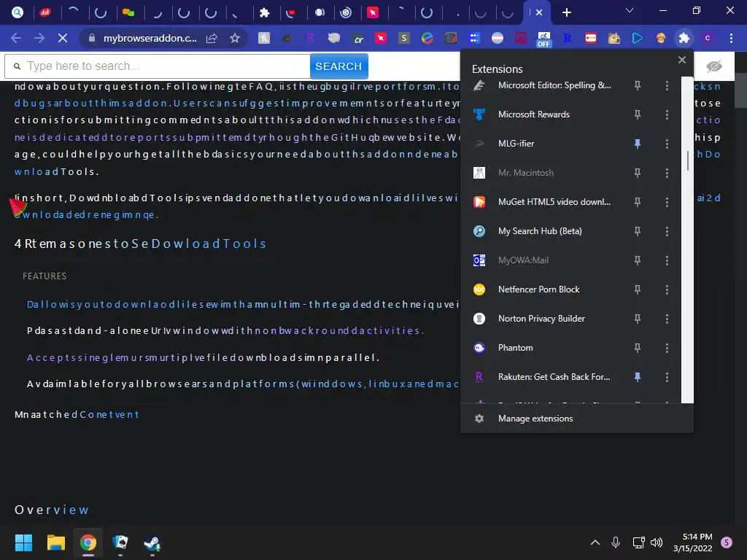Open File Explorer from the taskbar
The width and height of the screenshot is (747, 560).
click(x=55, y=542)
